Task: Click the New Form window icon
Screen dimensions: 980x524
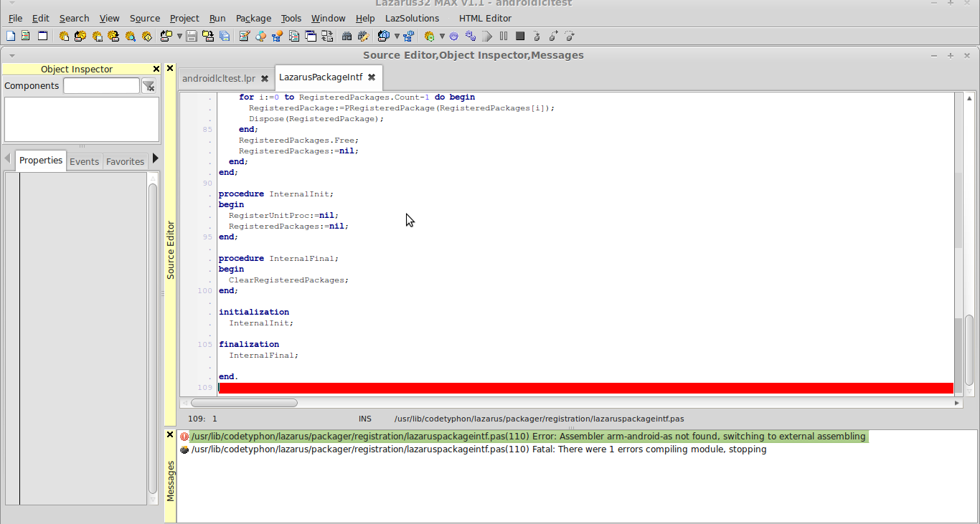Action: (42, 36)
